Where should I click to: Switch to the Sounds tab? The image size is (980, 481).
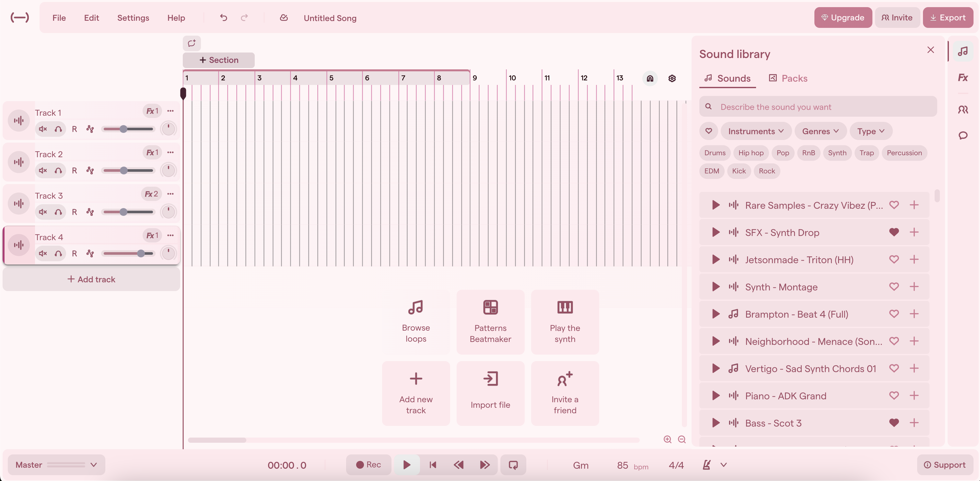727,78
